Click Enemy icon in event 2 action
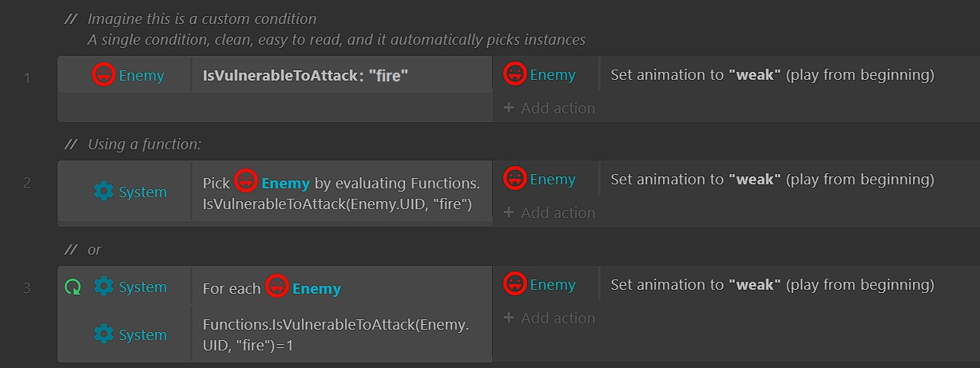Viewport: 980px width, 368px height. coord(515,180)
